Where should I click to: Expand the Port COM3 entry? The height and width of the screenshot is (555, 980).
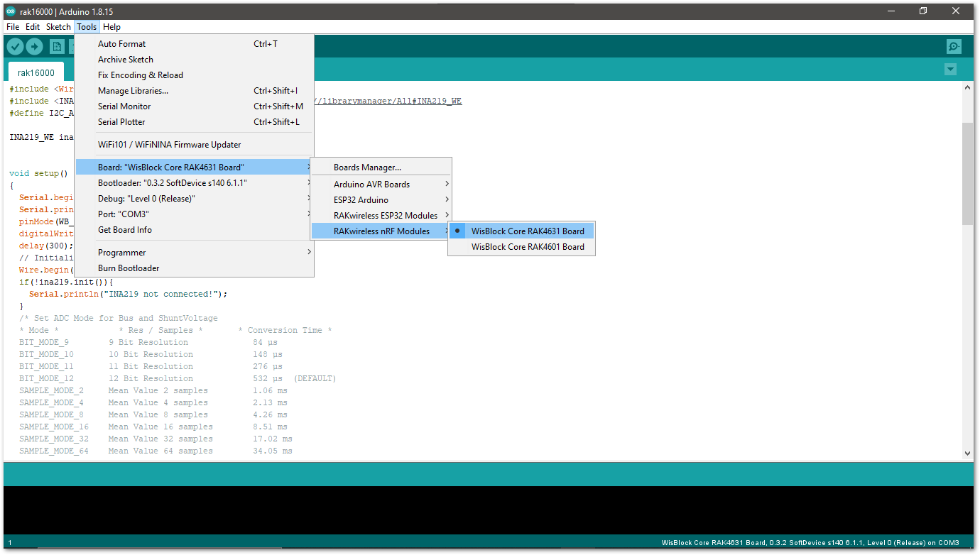(x=194, y=214)
